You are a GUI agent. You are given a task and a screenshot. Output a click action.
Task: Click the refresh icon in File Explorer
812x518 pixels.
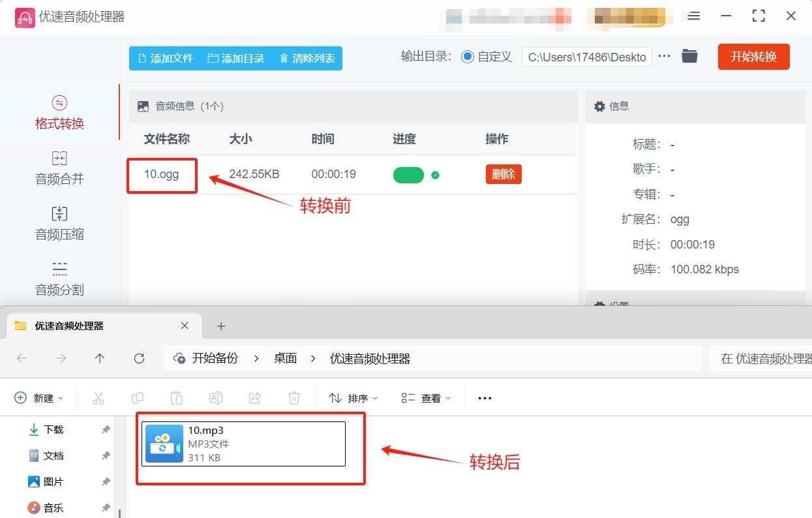tap(139, 358)
